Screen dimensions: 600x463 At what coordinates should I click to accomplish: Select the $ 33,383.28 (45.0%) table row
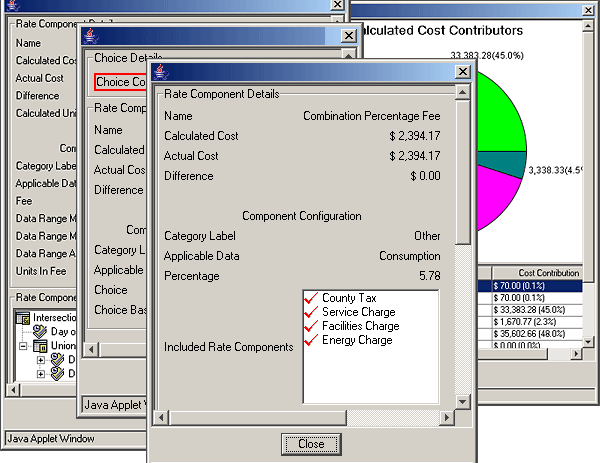(x=534, y=309)
